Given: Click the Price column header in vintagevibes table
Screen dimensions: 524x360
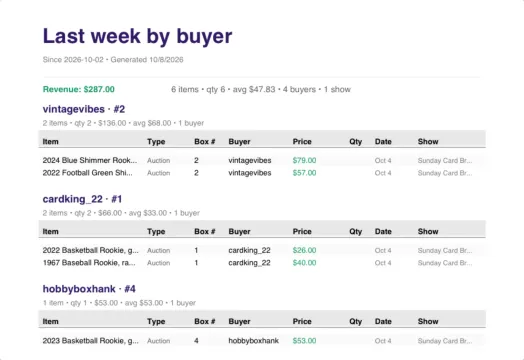Looking at the screenshot, I should (302, 141).
